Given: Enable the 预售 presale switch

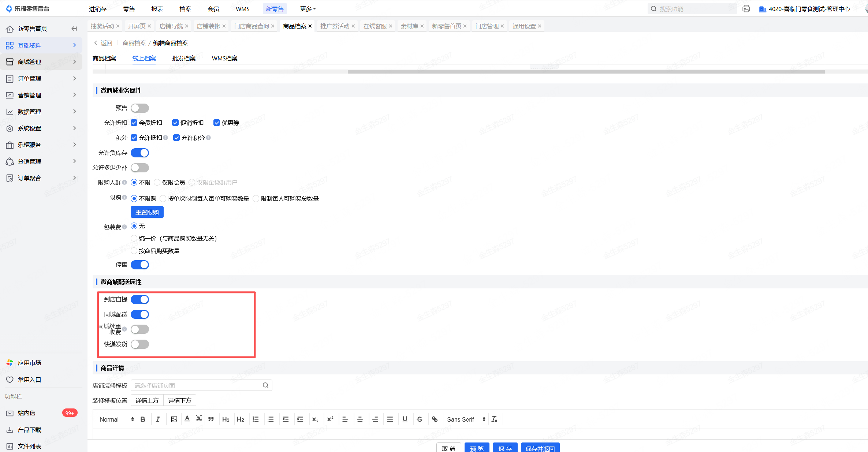Looking at the screenshot, I should pos(140,108).
